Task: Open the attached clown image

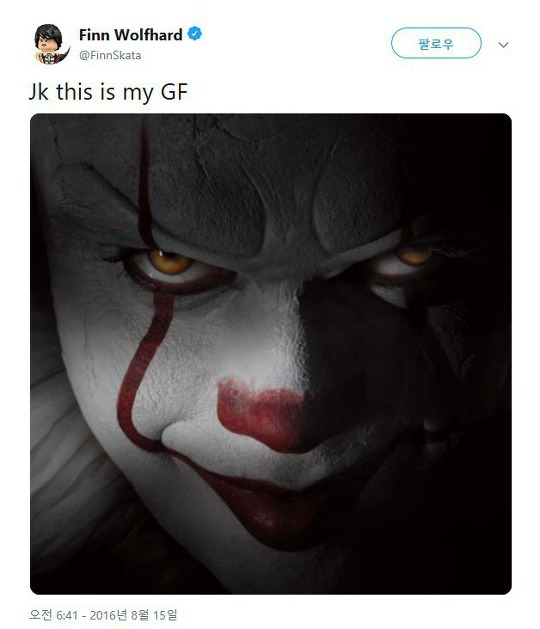Action: pos(271,354)
